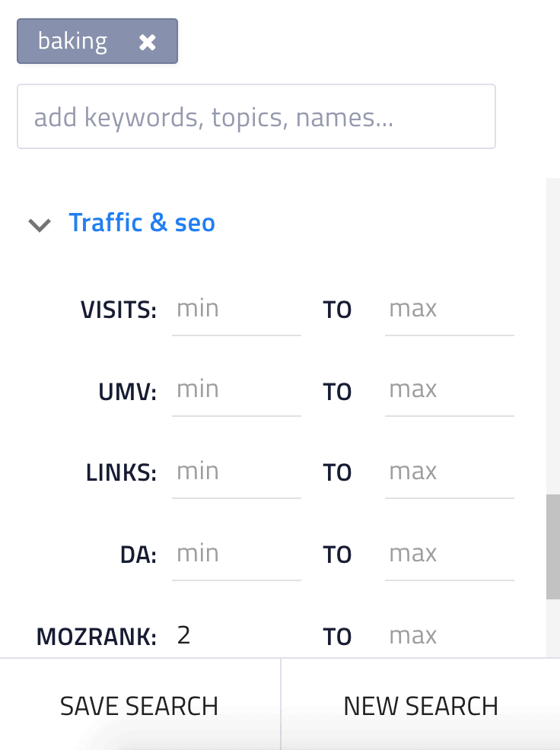This screenshot has height=750, width=560.
Task: Click the SAVE SEARCH button
Action: coord(139,706)
